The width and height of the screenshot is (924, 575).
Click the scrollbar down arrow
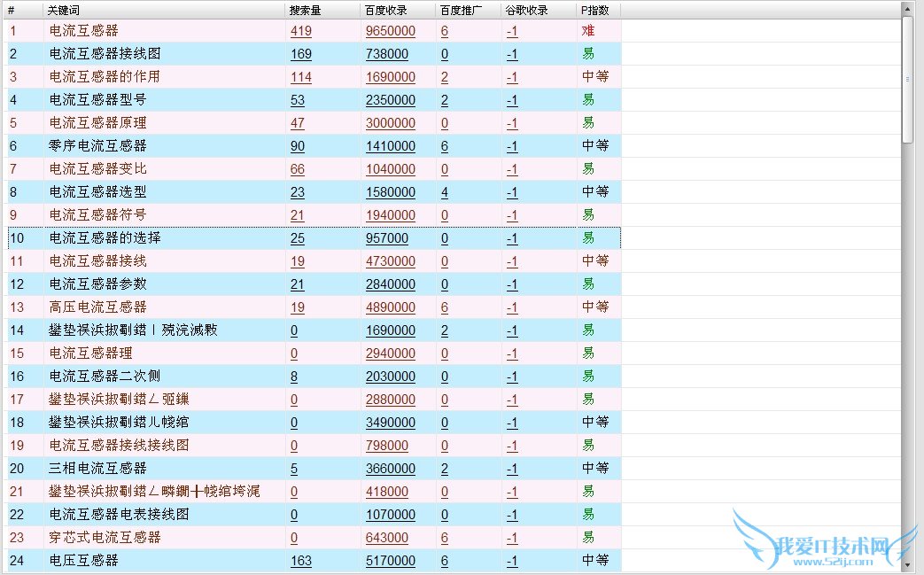906,563
